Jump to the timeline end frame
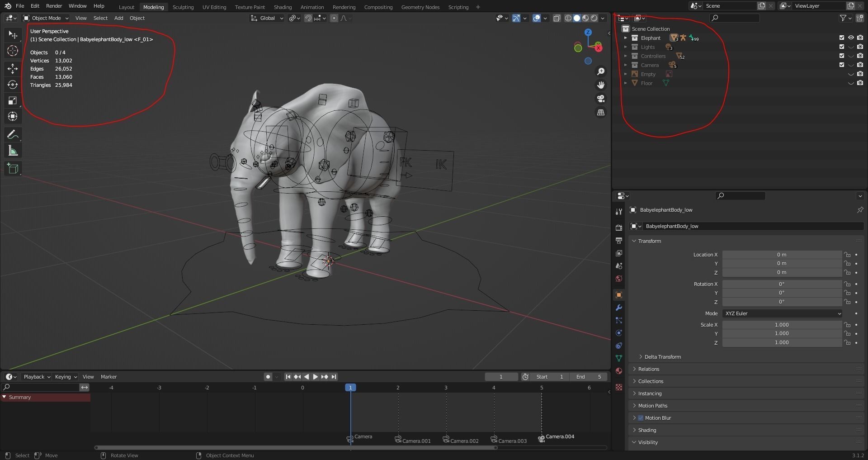 click(x=334, y=377)
